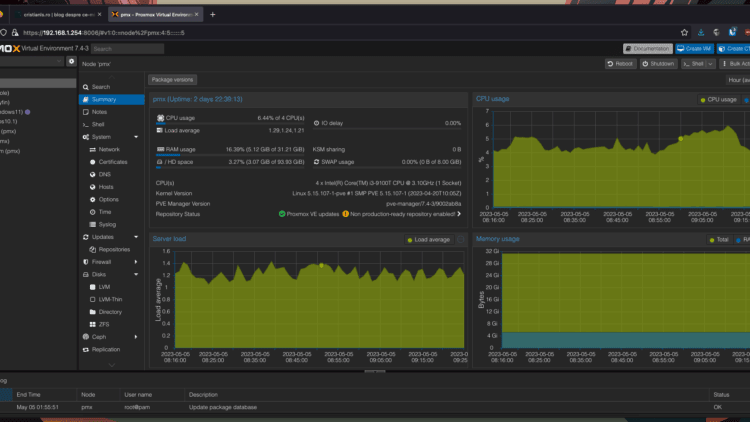Open the Documentation button
Viewport: 750px width, 422px height.
(648, 49)
